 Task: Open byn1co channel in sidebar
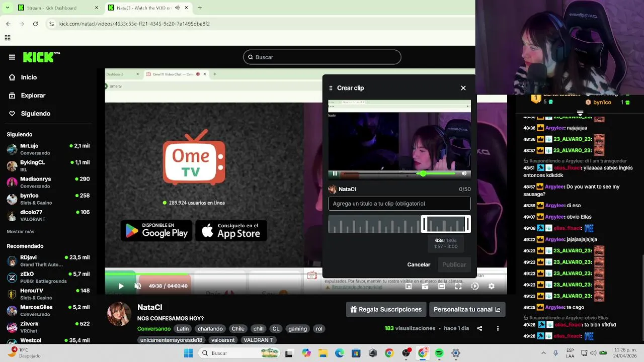(x=48, y=199)
